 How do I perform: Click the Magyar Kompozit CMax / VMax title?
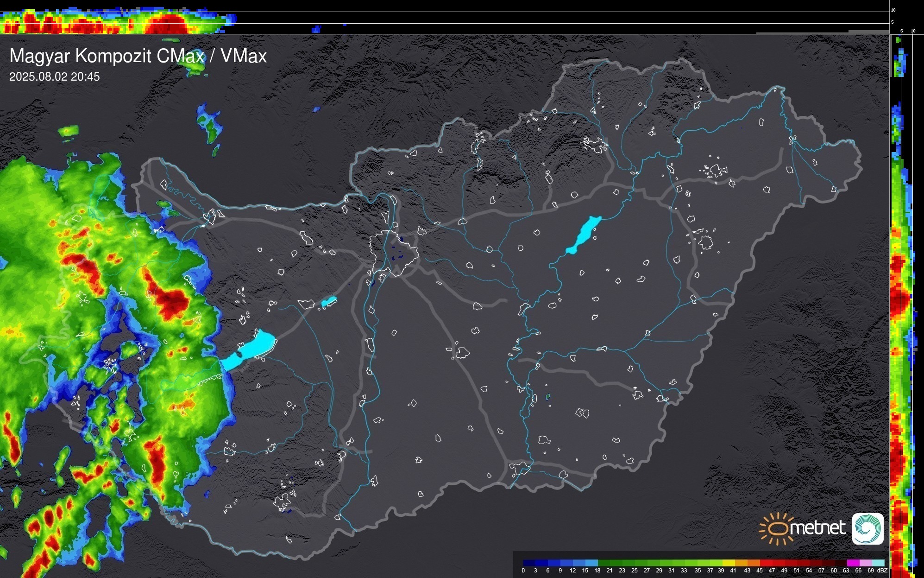138,56
